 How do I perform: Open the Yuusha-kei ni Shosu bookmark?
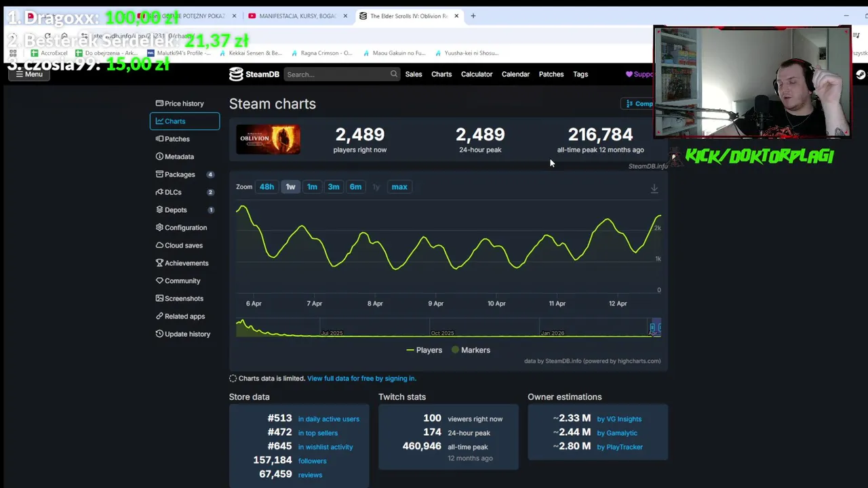pyautogui.click(x=466, y=53)
